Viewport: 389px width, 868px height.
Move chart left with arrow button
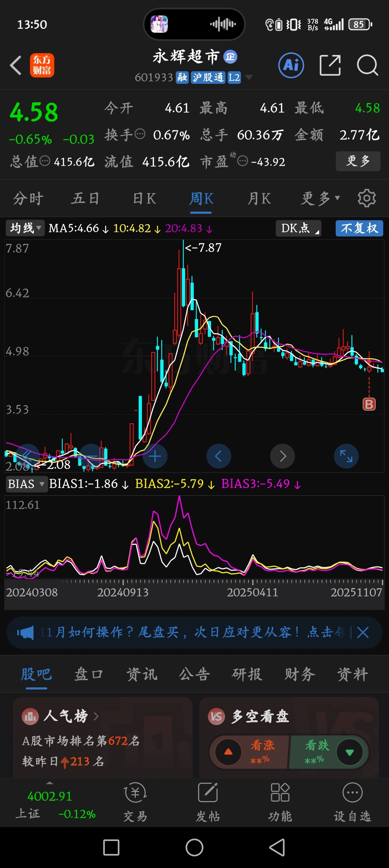[218, 456]
